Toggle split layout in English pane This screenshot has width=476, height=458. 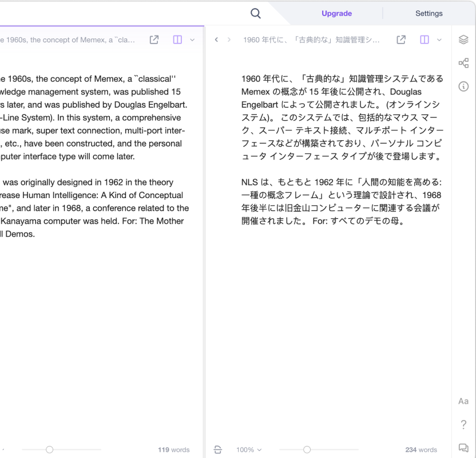(177, 40)
